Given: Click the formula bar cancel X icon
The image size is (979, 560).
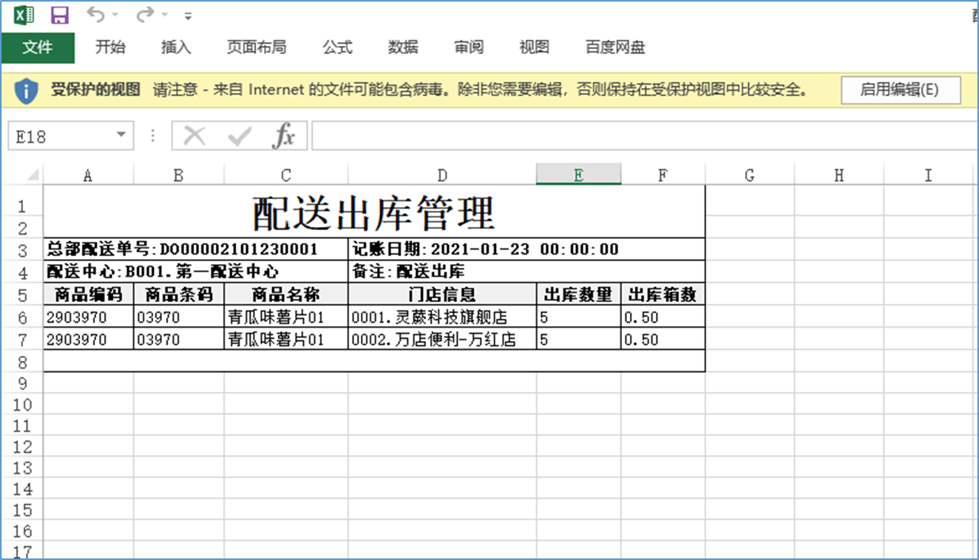Looking at the screenshot, I should pos(194,136).
